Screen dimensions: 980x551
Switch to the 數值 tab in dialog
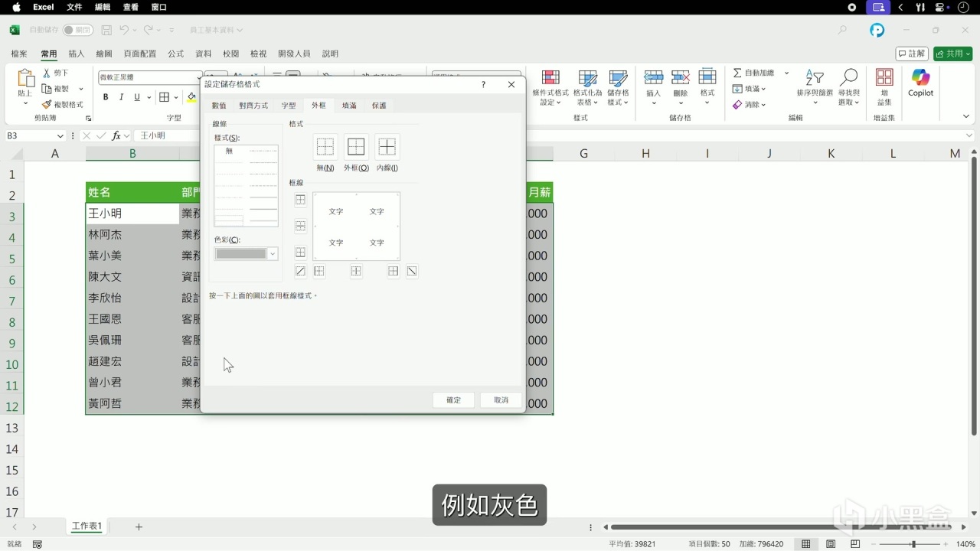(219, 106)
